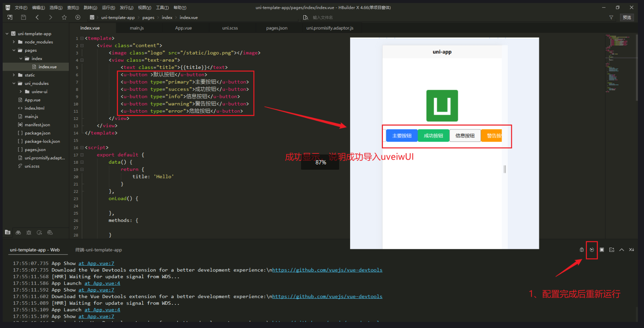The image size is (644, 328).
Task: Open the 工具(T) menu
Action: [162, 8]
